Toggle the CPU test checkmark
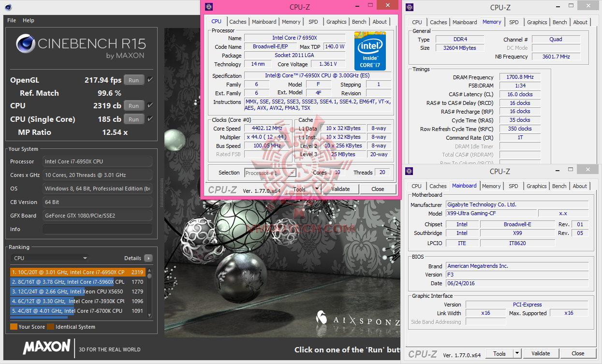Image resolution: width=602 pixels, height=364 pixels. [150, 105]
